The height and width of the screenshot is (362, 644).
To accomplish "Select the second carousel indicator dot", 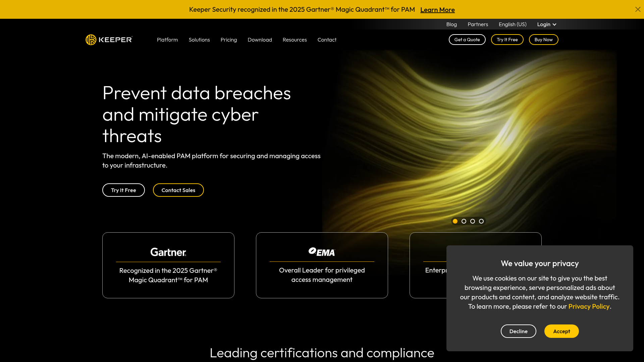I will [464, 221].
